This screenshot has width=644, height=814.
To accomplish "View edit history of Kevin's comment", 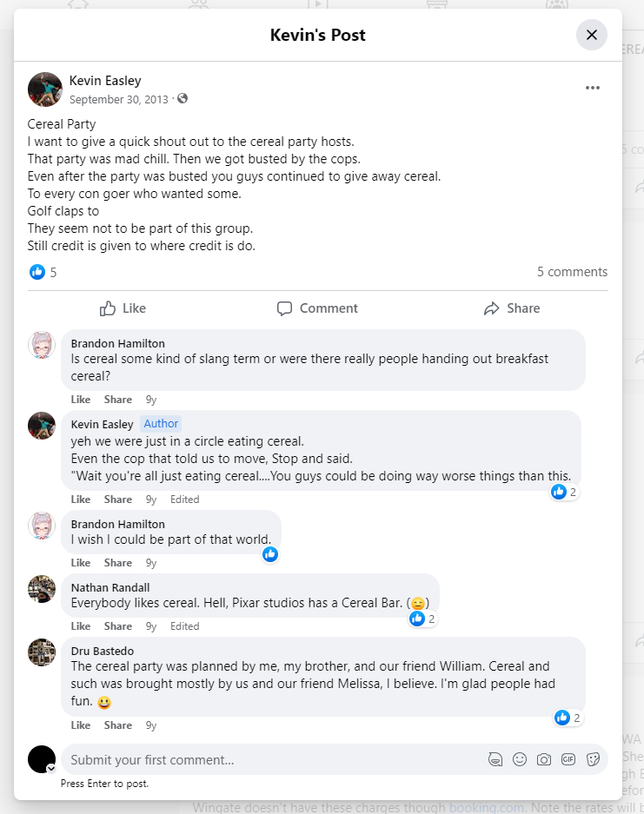I will [185, 500].
